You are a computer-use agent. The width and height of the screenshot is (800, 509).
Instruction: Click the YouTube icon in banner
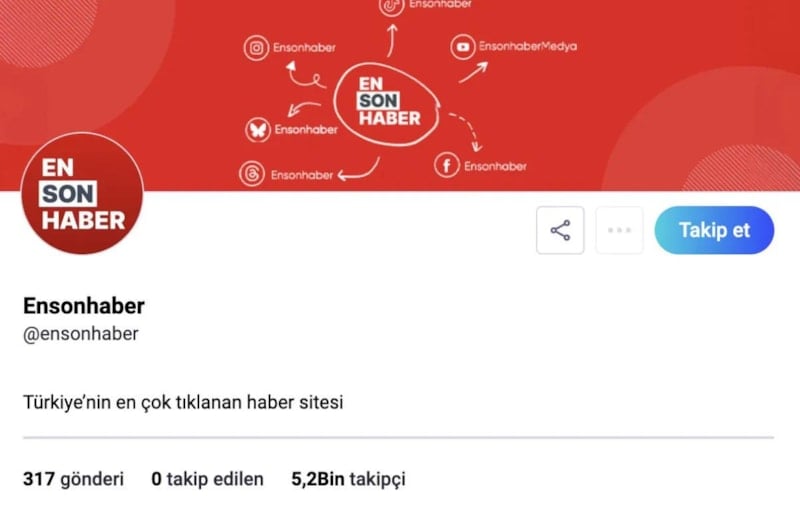point(463,47)
